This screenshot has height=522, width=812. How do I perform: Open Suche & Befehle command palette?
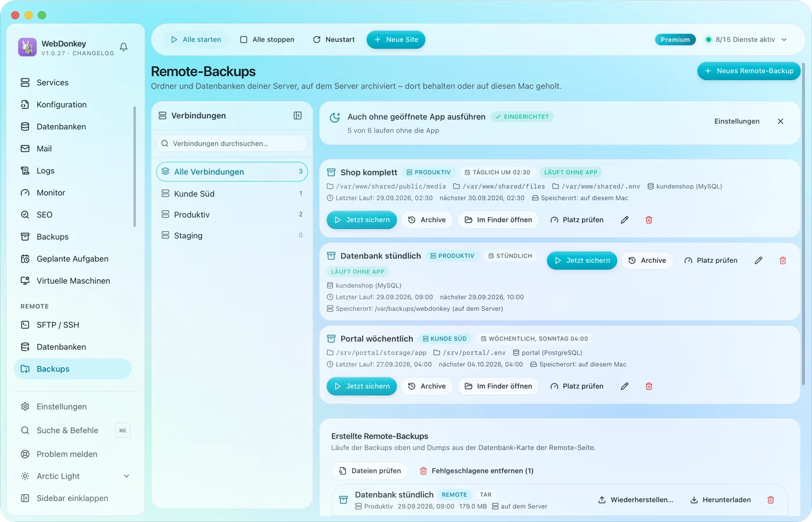coord(75,430)
